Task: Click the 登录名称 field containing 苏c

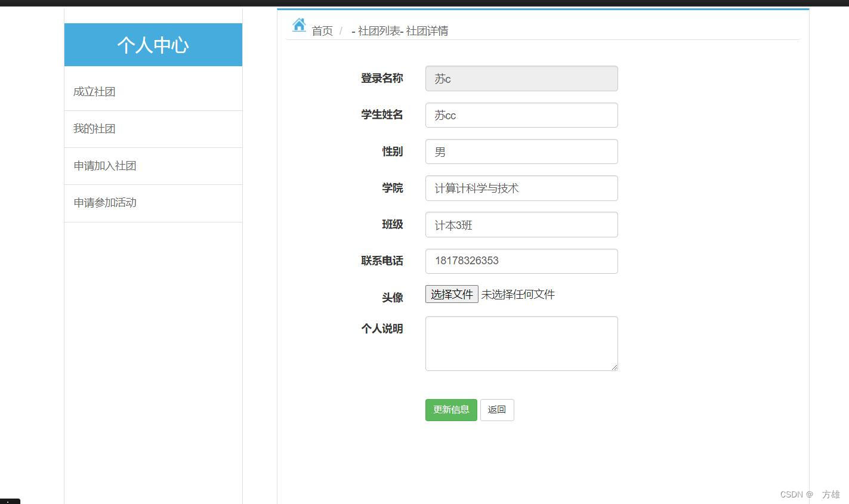Action: point(521,79)
